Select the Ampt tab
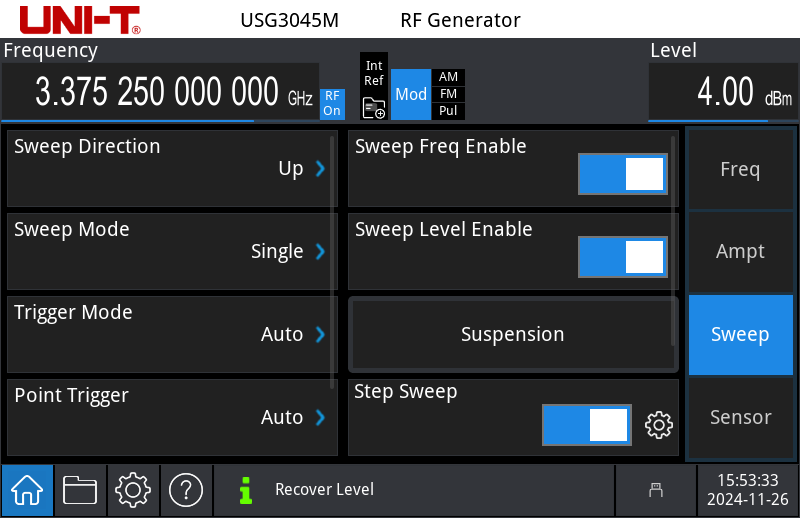 pyautogui.click(x=740, y=252)
